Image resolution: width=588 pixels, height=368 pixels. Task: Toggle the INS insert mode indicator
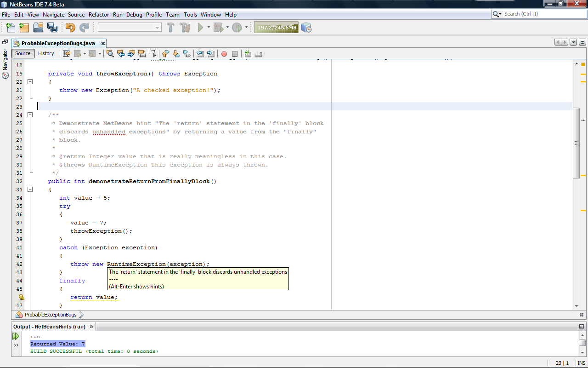[581, 363]
